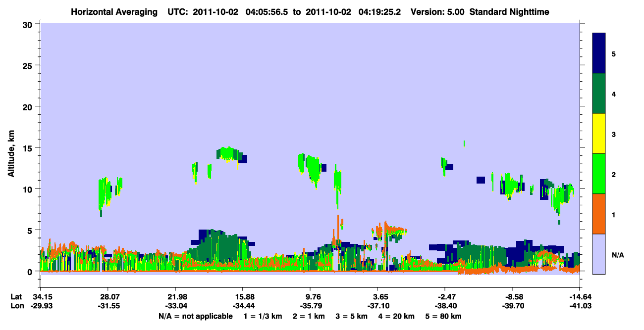
Task: Click legend entry '2 = 1 km'
Action: pos(310,316)
